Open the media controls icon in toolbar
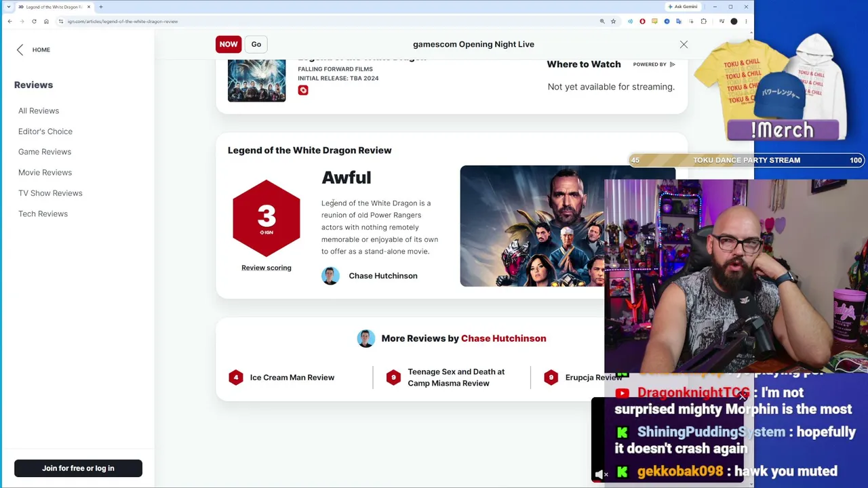This screenshot has width=868, height=488. tap(720, 22)
